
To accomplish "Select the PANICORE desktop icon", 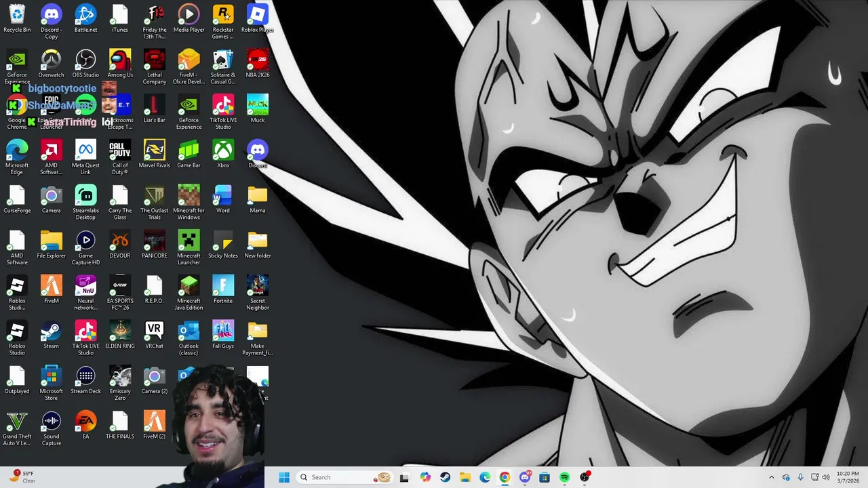I will [155, 245].
